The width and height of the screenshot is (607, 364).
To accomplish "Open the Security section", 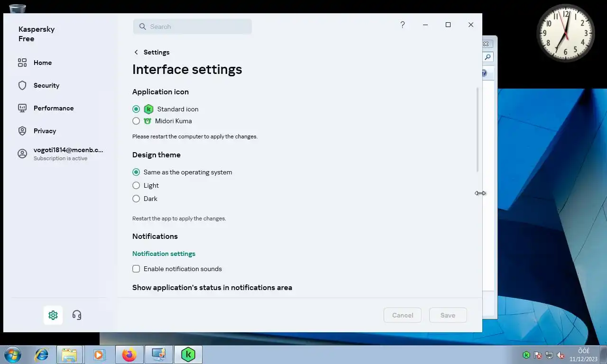I will (x=46, y=85).
